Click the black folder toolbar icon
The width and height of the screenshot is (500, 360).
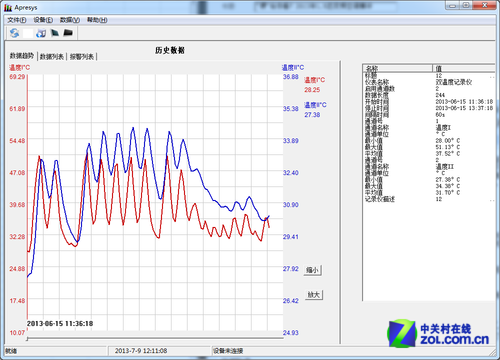68,33
